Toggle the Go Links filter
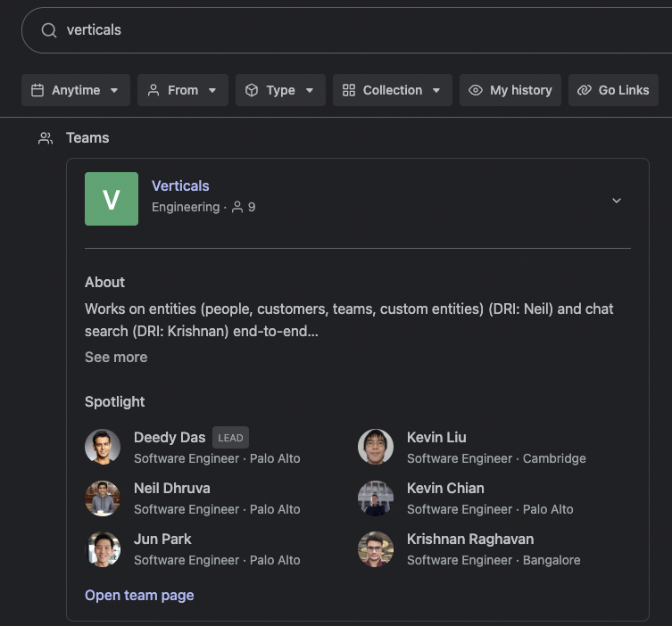Screen dimensions: 672x626 [x=613, y=90]
